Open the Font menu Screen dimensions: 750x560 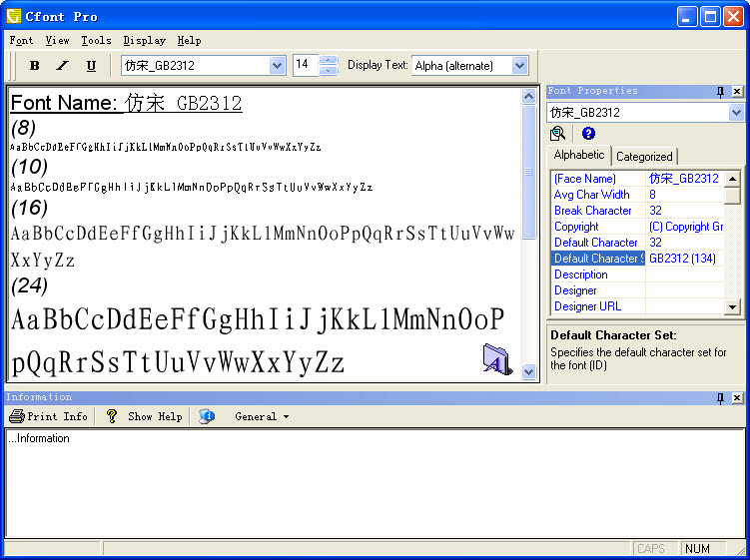point(21,41)
